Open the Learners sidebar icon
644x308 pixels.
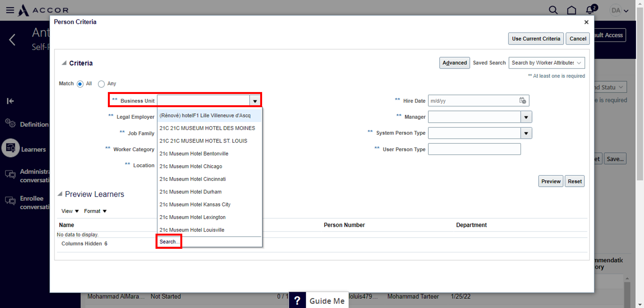coord(11,148)
